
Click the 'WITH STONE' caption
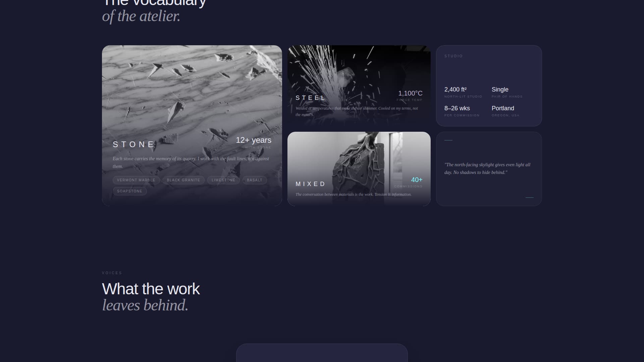pyautogui.click(x=258, y=147)
